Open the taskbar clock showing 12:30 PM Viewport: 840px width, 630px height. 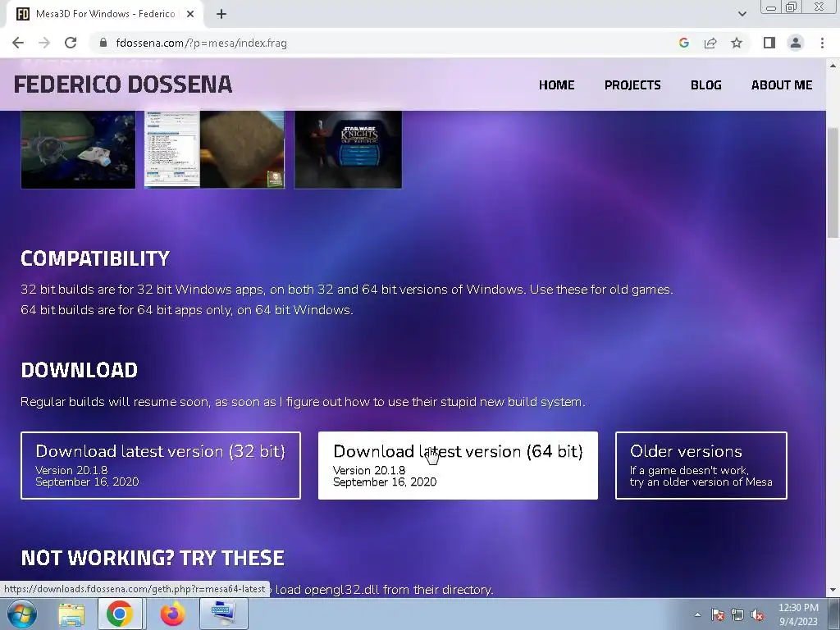click(798, 614)
